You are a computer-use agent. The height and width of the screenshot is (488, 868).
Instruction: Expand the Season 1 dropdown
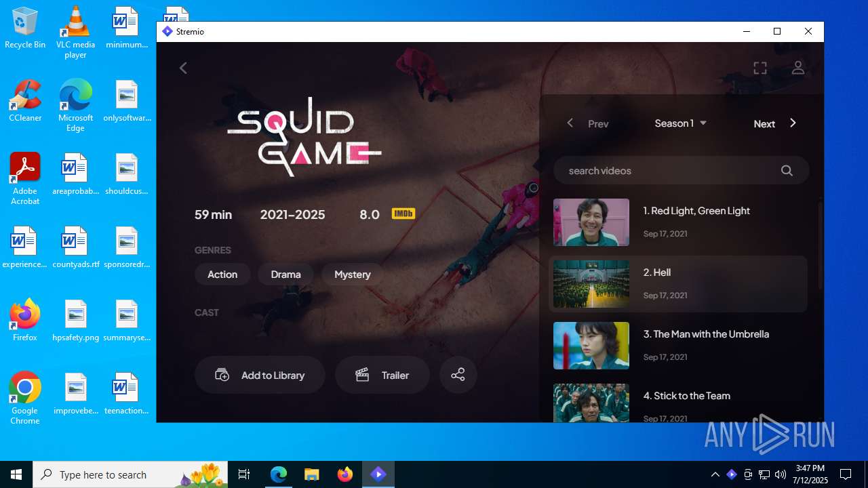pos(681,123)
